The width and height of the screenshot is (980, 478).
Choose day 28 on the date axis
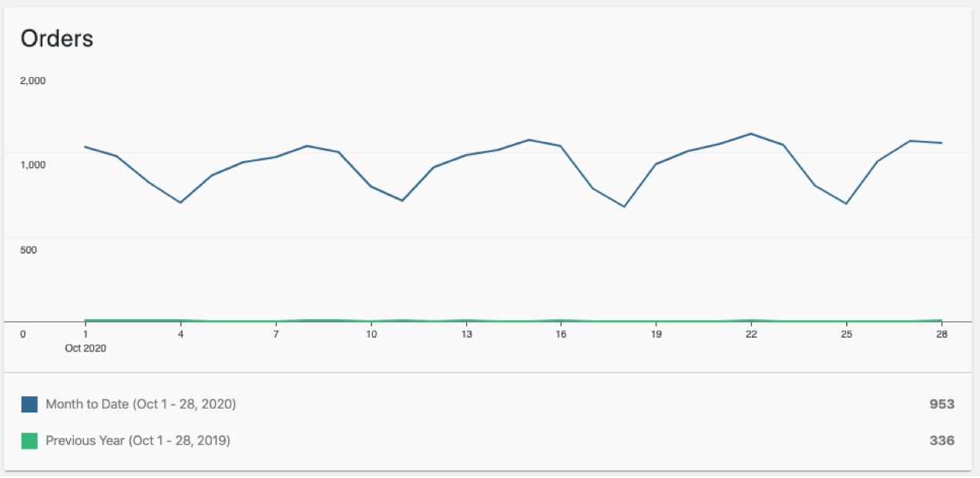tap(941, 334)
